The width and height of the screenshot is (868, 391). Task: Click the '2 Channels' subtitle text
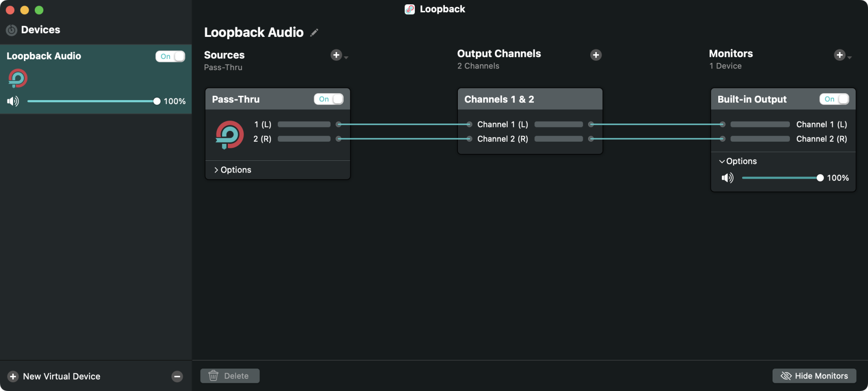pos(478,66)
